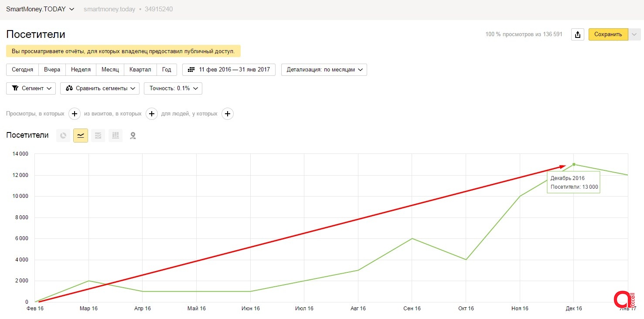Open the 'Сегмент' dropdown
The width and height of the screenshot is (644, 319).
pos(31,88)
